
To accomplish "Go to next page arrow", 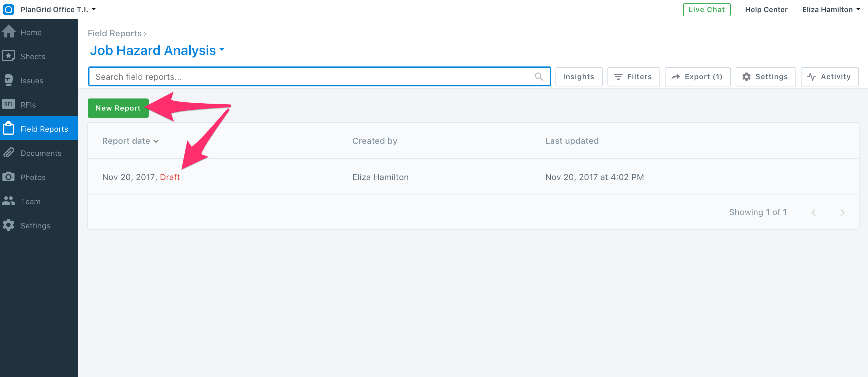I will click(x=842, y=213).
